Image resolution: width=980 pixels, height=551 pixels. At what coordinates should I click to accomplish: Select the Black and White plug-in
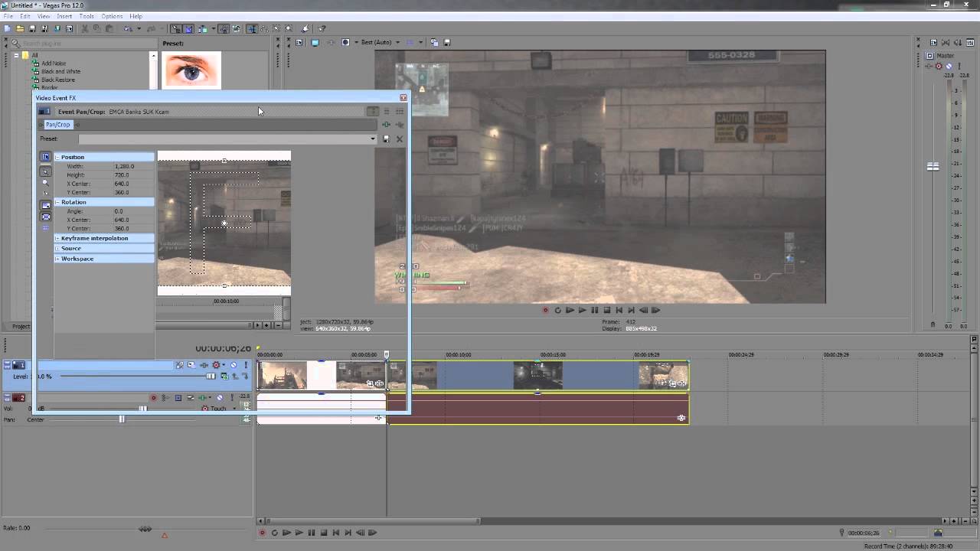coord(60,71)
